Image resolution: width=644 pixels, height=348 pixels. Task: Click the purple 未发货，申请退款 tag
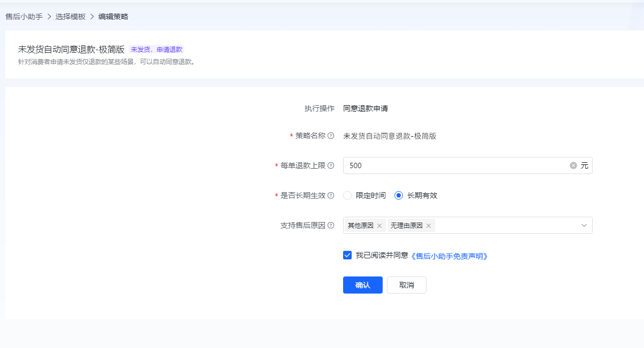[157, 50]
